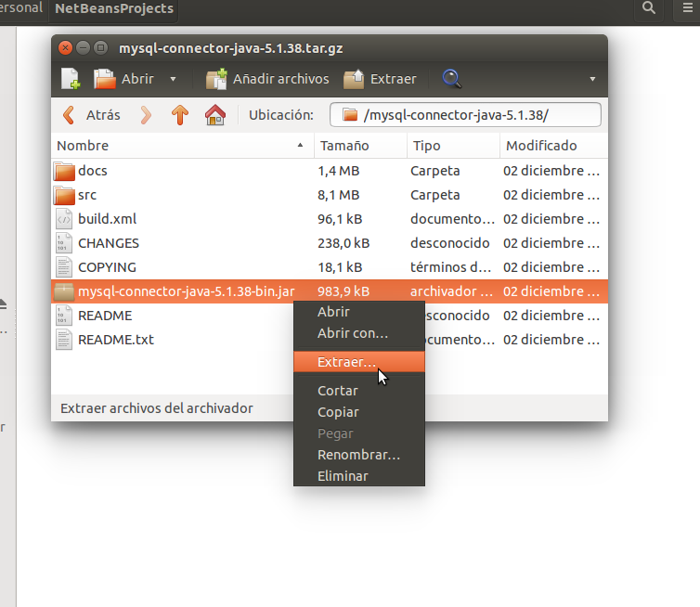The height and width of the screenshot is (607, 700).
Task: Click the build.xml file icon
Action: coord(64,219)
